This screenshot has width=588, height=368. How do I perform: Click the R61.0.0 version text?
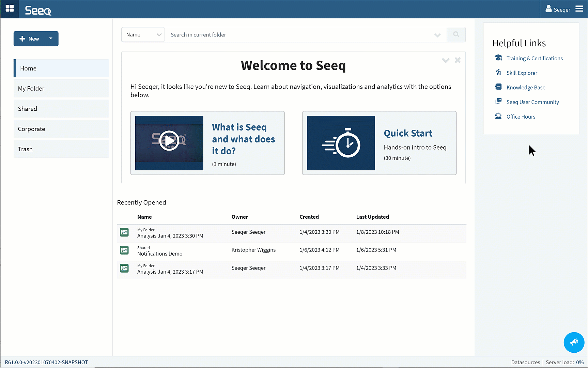click(x=46, y=363)
